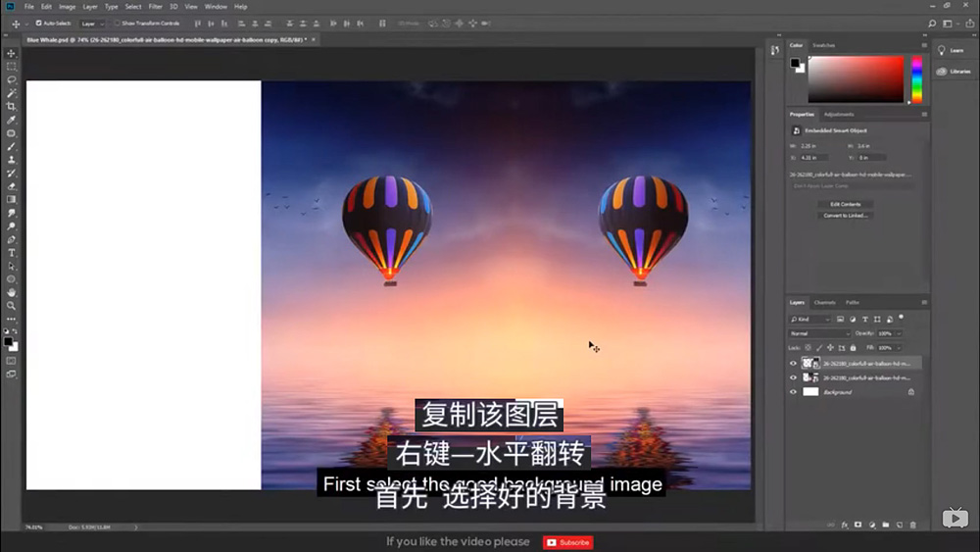Turn layer filtering on or off
Screen dimensions: 980x552
tap(902, 318)
